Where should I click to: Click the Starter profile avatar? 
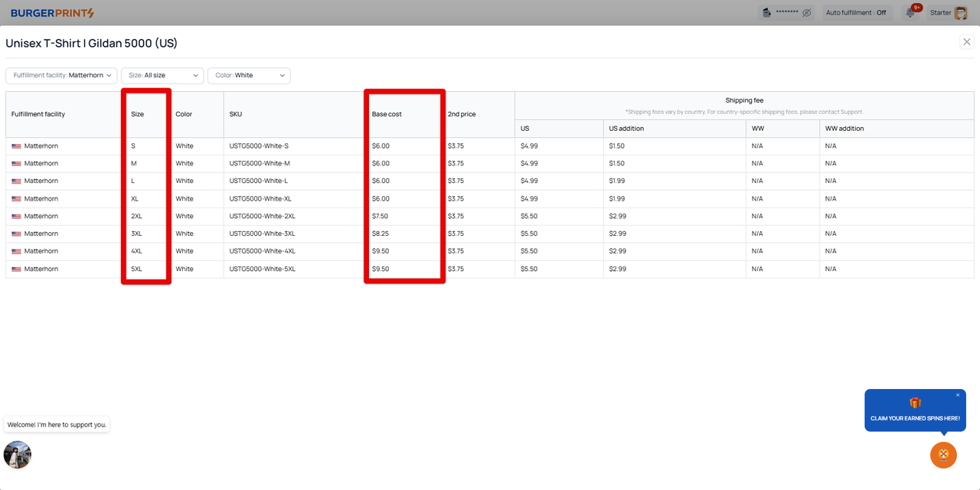[x=960, y=13]
